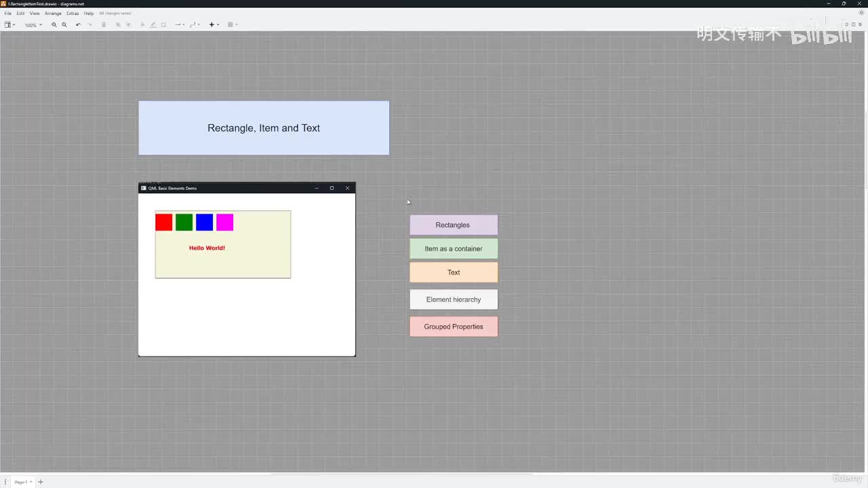Screen dimensions: 868x488
Task: Open the Page-1 tab dropdown
Action: [x=23, y=482]
